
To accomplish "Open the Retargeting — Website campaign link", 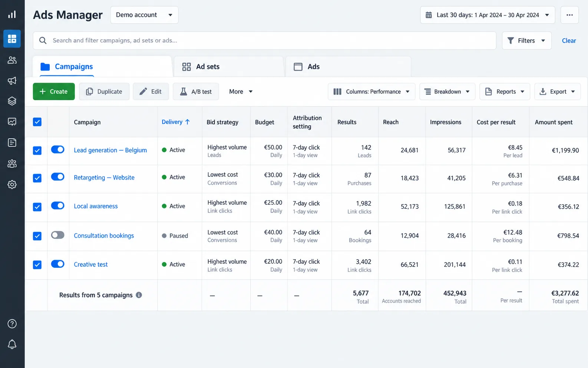I will click(104, 178).
